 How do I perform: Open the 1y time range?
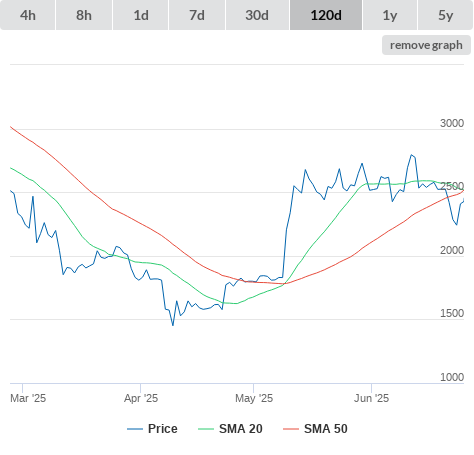point(390,15)
